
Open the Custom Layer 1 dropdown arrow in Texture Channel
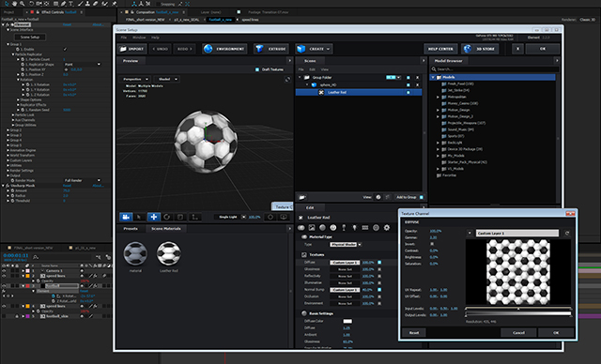pyautogui.click(x=470, y=233)
